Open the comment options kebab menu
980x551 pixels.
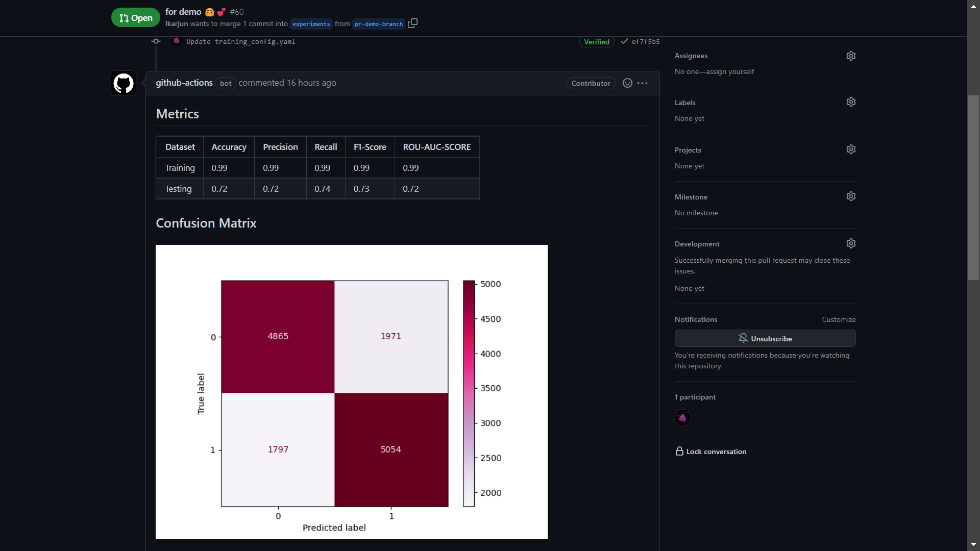pos(642,83)
